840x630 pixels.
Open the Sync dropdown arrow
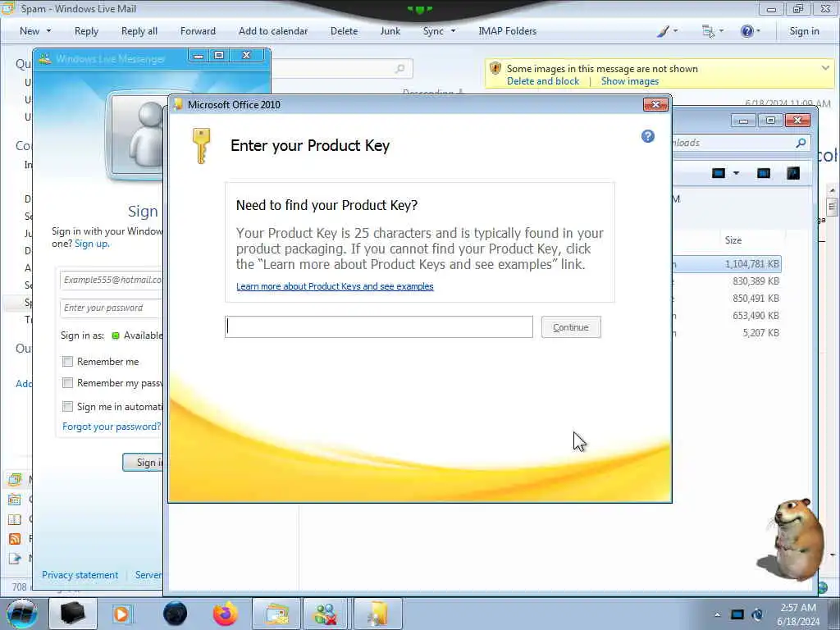[453, 31]
